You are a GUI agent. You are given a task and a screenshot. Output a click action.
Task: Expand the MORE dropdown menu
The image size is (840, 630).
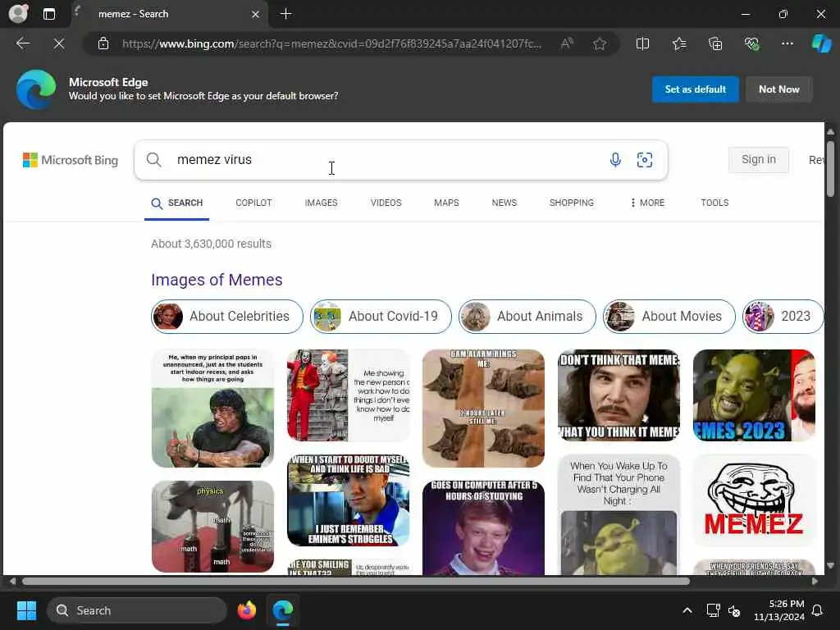pyautogui.click(x=647, y=203)
